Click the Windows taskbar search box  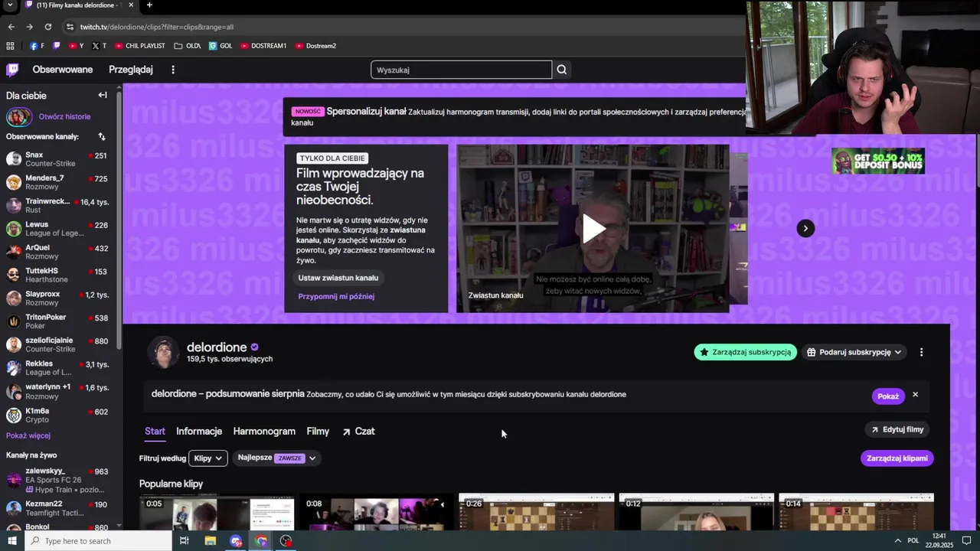pyautogui.click(x=98, y=541)
